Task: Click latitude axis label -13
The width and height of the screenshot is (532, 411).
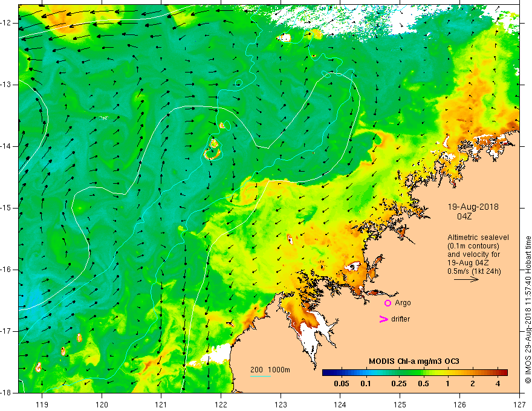Action: click(6, 85)
